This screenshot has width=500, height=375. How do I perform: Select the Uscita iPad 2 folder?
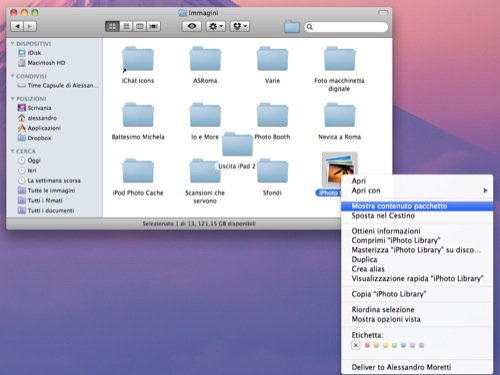237,144
